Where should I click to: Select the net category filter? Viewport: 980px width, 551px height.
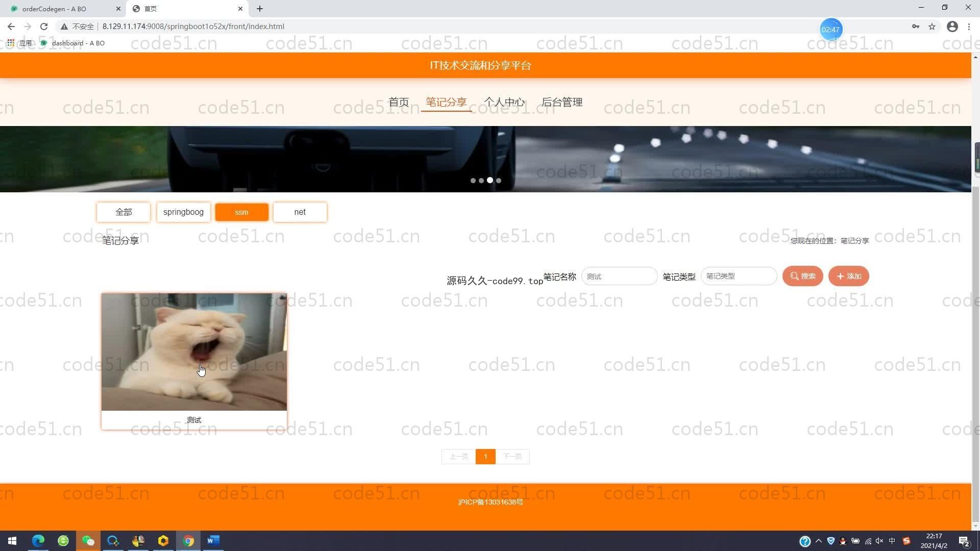pos(300,212)
